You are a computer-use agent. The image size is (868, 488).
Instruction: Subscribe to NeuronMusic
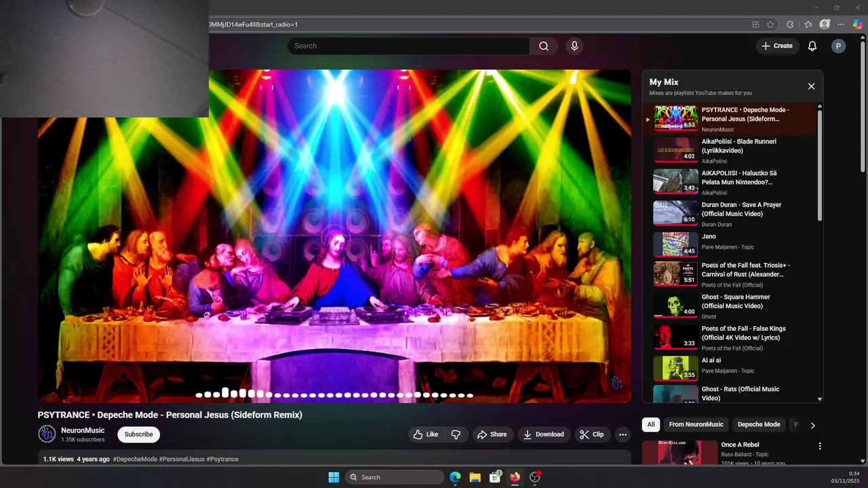(x=139, y=434)
